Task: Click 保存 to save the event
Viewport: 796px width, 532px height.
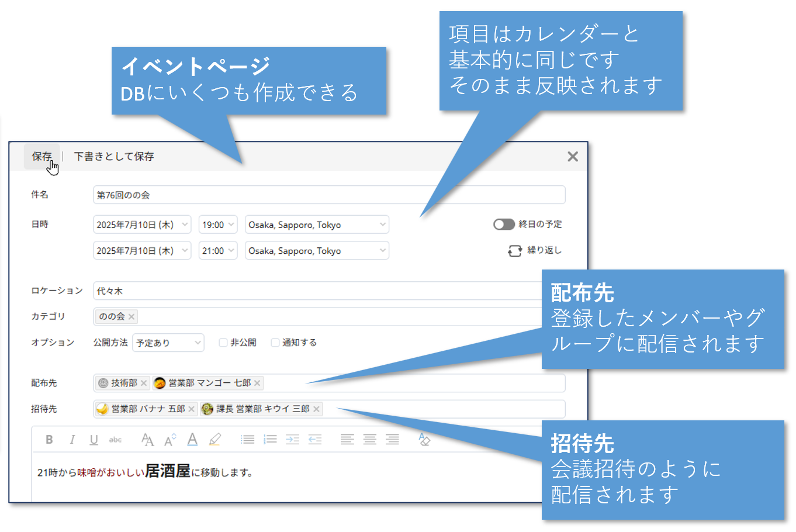Action: pos(41,156)
